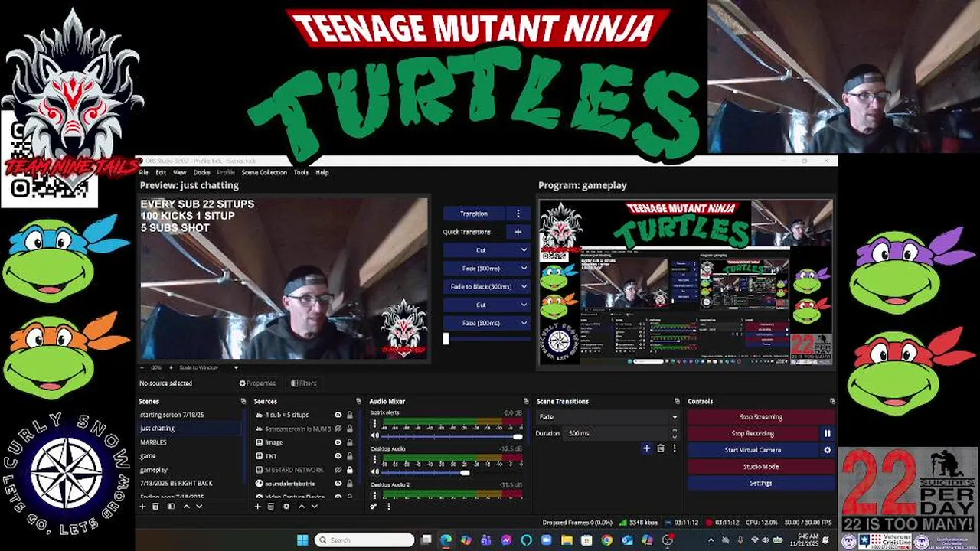The image size is (980, 551).
Task: Mute botrix alerts speaker icon
Action: pos(375,436)
